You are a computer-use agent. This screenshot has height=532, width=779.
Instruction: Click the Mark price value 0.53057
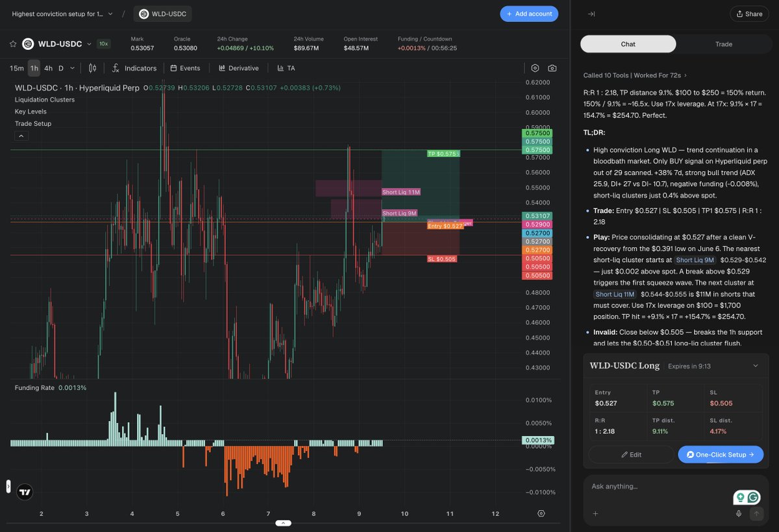(143, 48)
